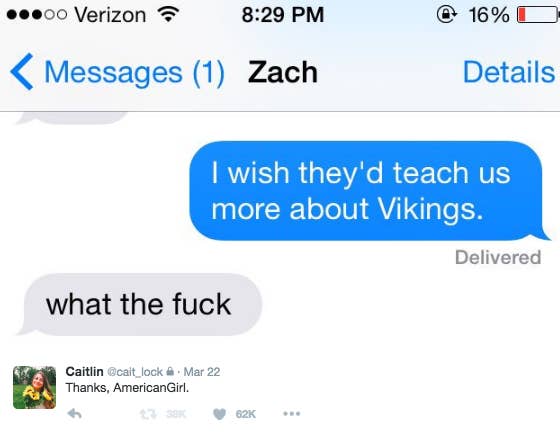Screen dimensions: 560x438
Task: Tap the cellular signal dots
Action: coord(36,15)
